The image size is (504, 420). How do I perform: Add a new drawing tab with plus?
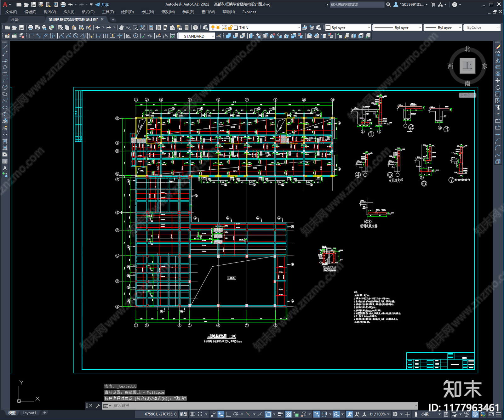click(113, 20)
